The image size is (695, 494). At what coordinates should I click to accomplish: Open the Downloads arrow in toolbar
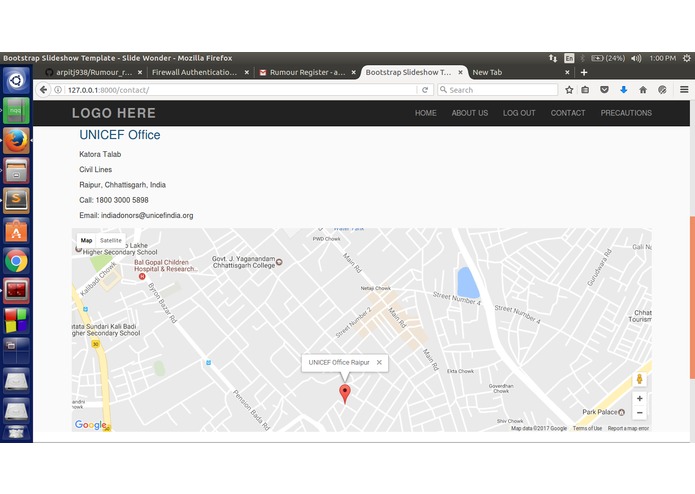(x=624, y=90)
